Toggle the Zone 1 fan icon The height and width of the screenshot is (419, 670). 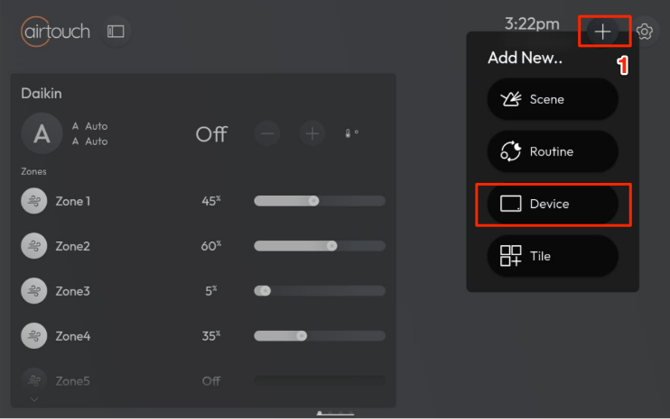34,201
